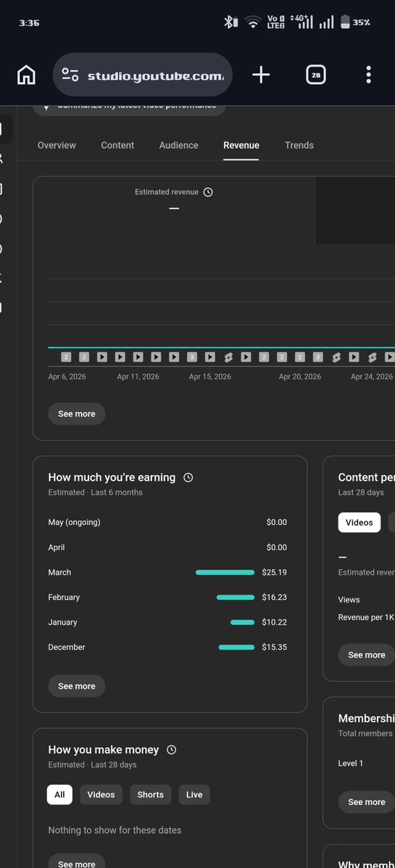Click the $15.35 December amount
The width and height of the screenshot is (395, 868).
point(274,647)
